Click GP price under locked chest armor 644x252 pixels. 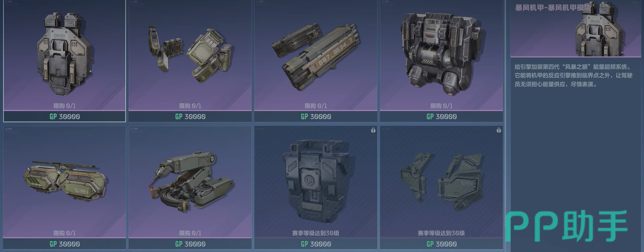316,244
